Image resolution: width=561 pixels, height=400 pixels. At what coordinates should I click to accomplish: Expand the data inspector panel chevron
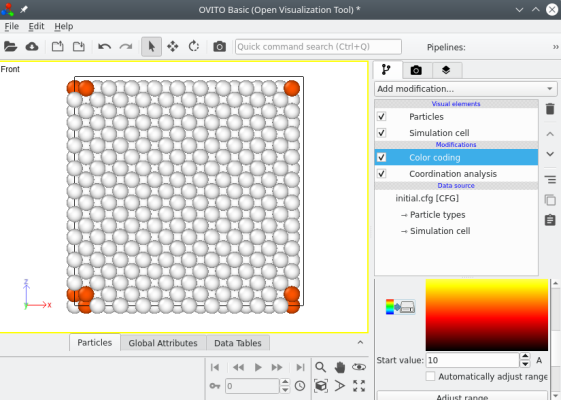pyautogui.click(x=360, y=342)
